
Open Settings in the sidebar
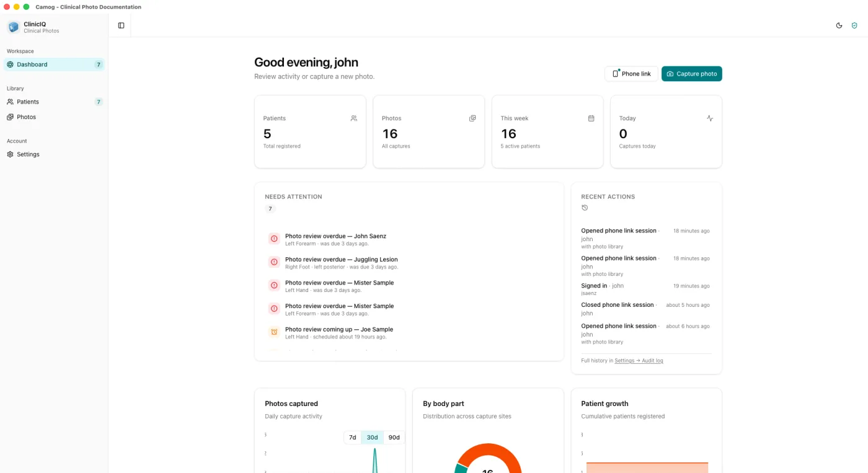(54, 154)
